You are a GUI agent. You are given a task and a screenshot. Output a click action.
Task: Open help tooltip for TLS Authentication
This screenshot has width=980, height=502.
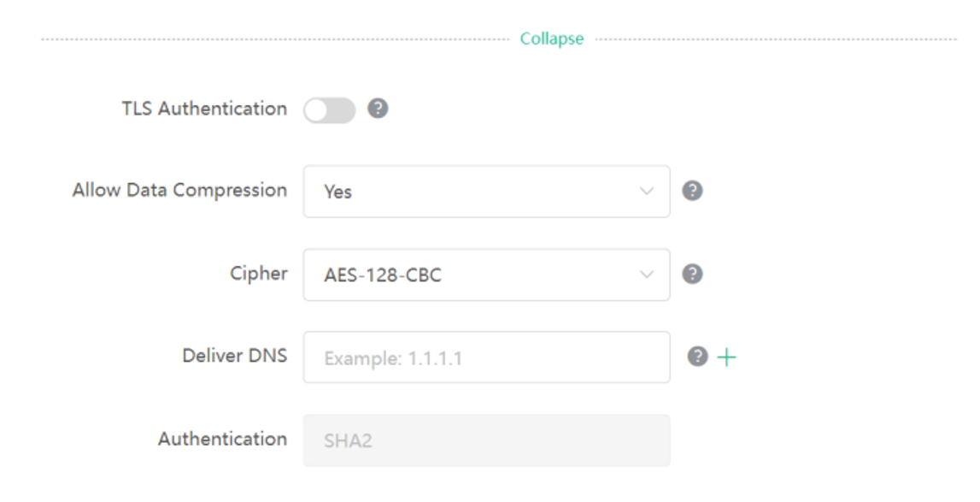[x=378, y=109]
